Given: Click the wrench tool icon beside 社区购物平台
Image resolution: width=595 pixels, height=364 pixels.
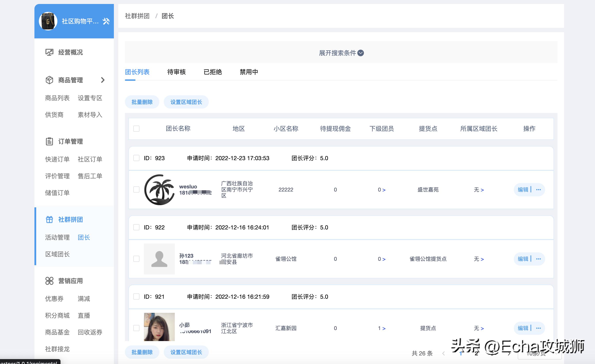Looking at the screenshot, I should 106,21.
